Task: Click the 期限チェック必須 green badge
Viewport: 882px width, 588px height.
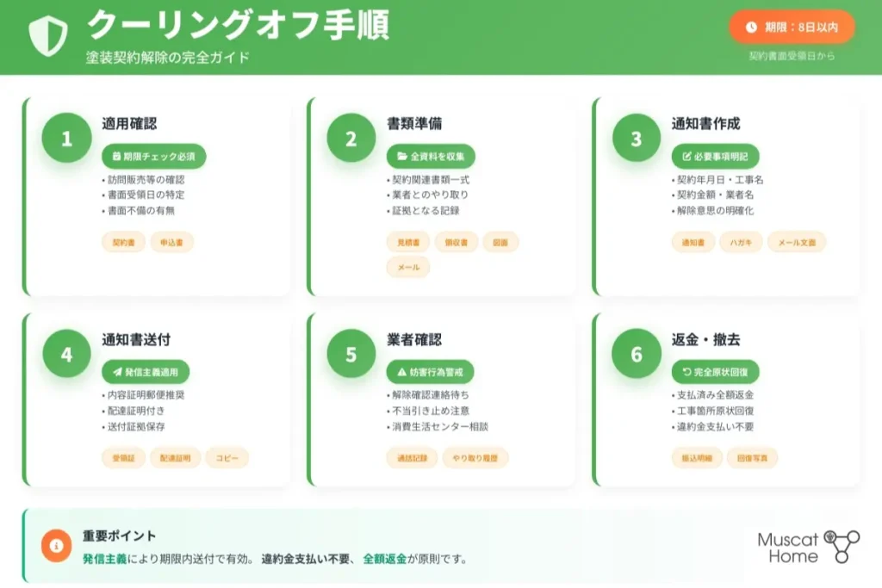Action: [x=154, y=157]
